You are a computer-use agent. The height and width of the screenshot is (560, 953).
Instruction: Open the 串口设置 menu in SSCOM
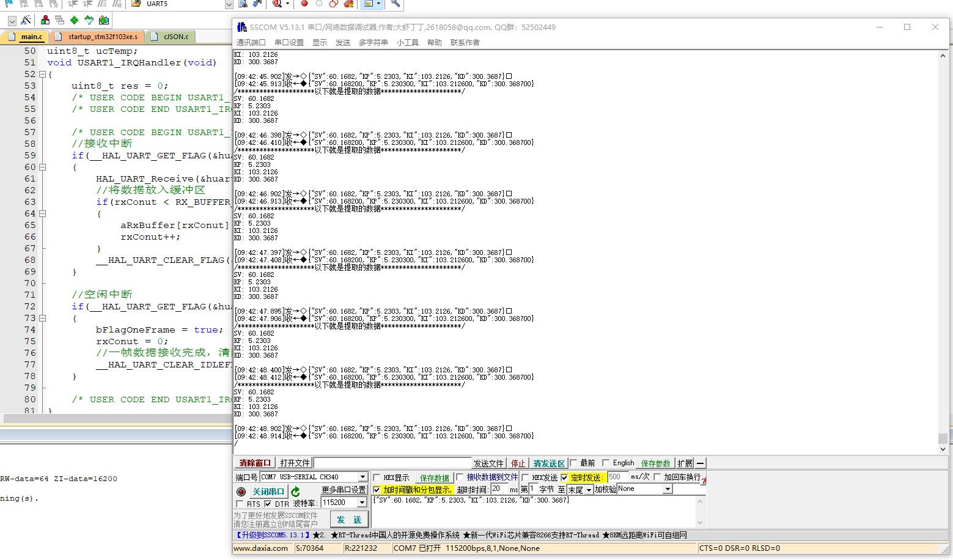point(289,42)
